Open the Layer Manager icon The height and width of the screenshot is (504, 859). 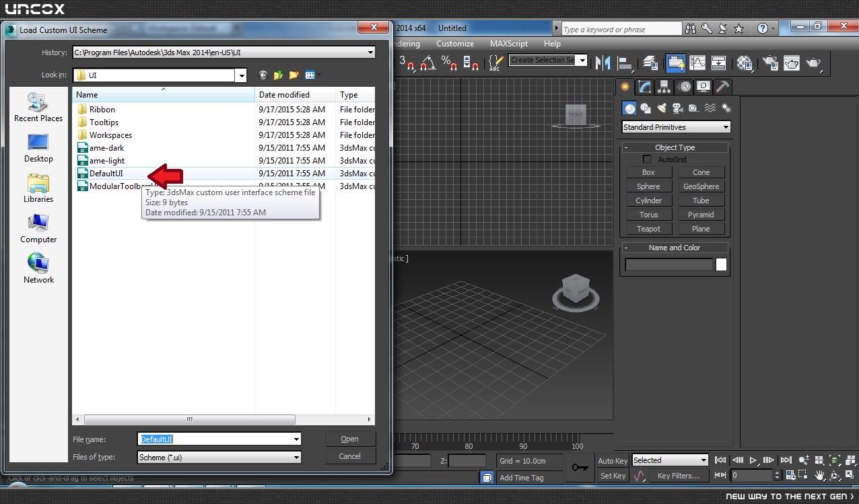(x=650, y=63)
